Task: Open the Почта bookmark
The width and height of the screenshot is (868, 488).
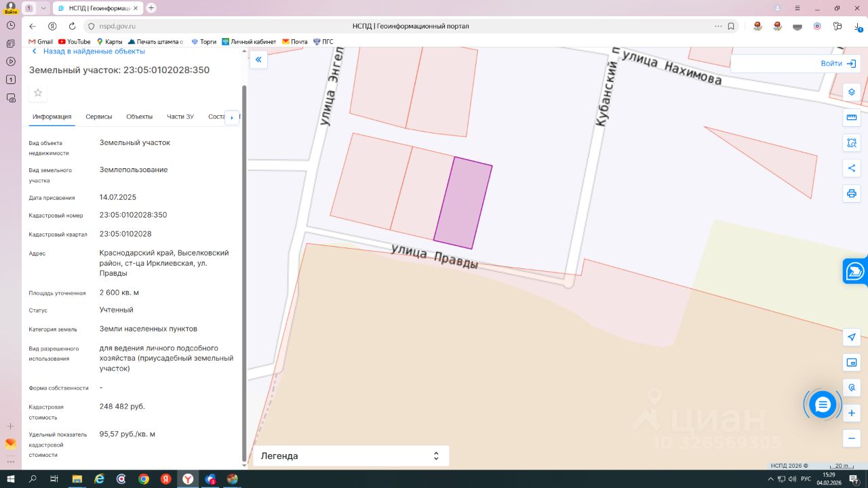Action: [295, 42]
